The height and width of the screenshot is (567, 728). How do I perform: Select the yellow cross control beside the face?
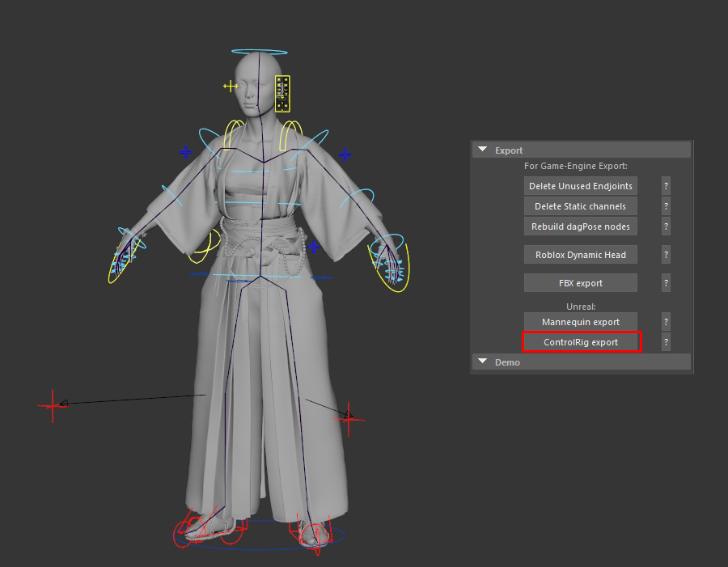pos(231,86)
